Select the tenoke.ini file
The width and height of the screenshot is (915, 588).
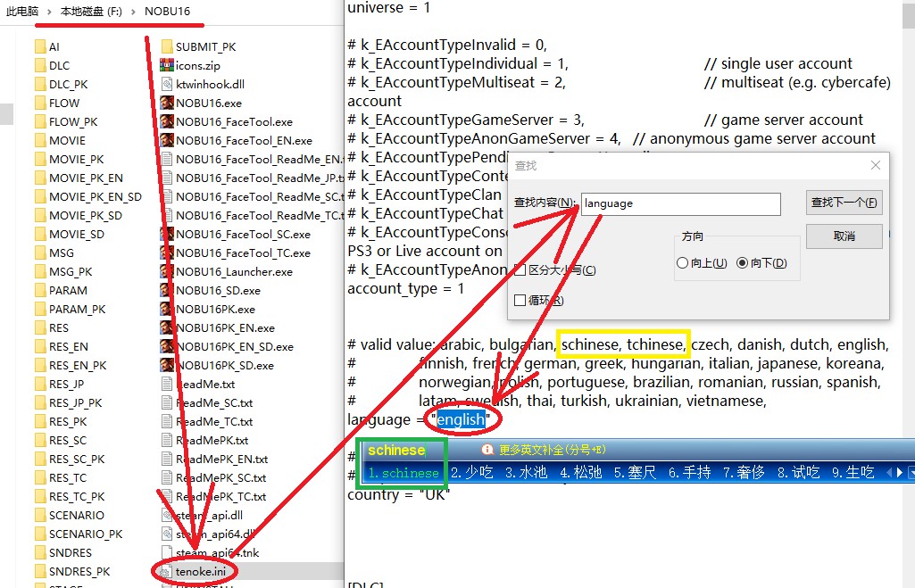tap(194, 571)
